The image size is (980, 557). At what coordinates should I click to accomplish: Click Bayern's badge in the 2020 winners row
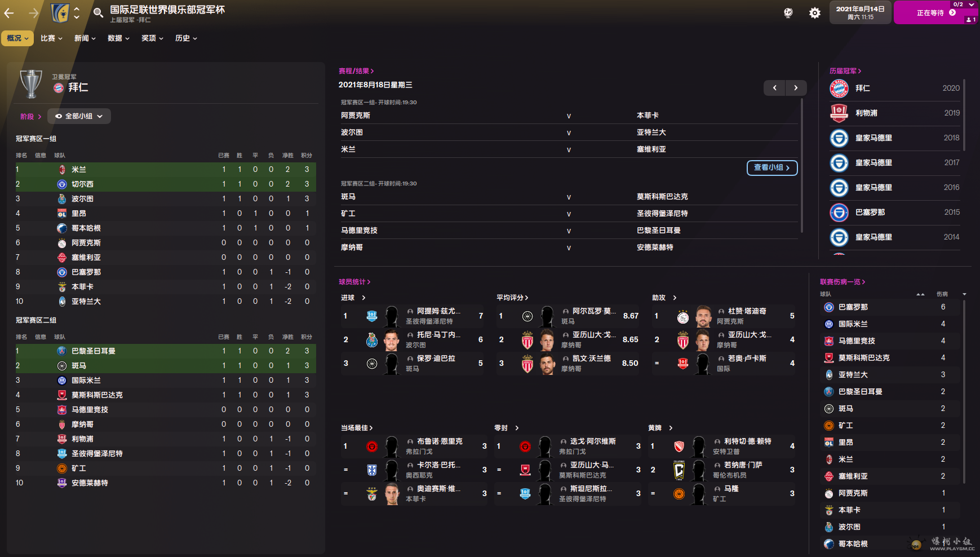coord(839,89)
